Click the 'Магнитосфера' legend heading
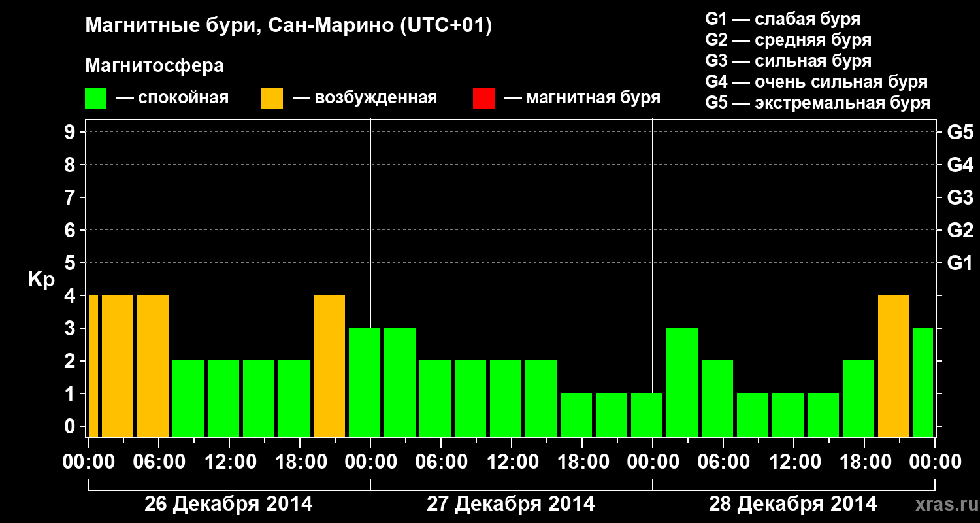 click(154, 66)
